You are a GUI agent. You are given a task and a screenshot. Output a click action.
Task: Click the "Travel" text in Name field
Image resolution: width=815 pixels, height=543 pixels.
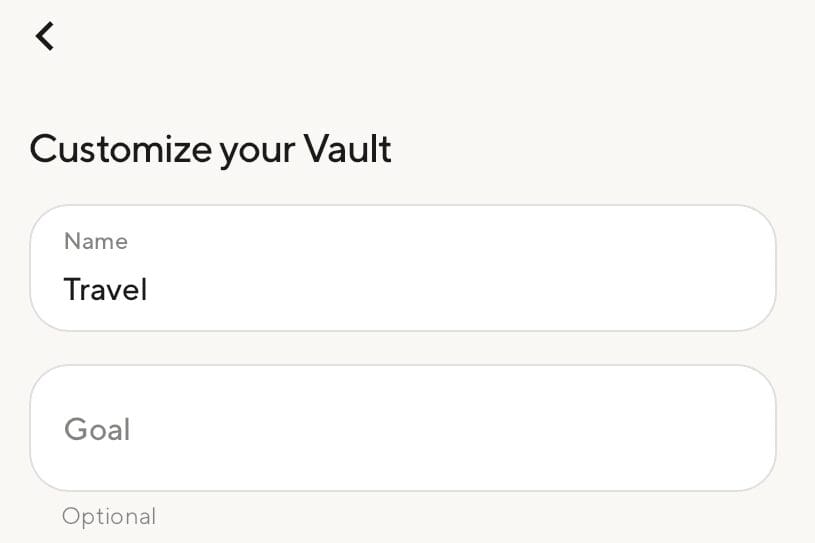(x=105, y=290)
